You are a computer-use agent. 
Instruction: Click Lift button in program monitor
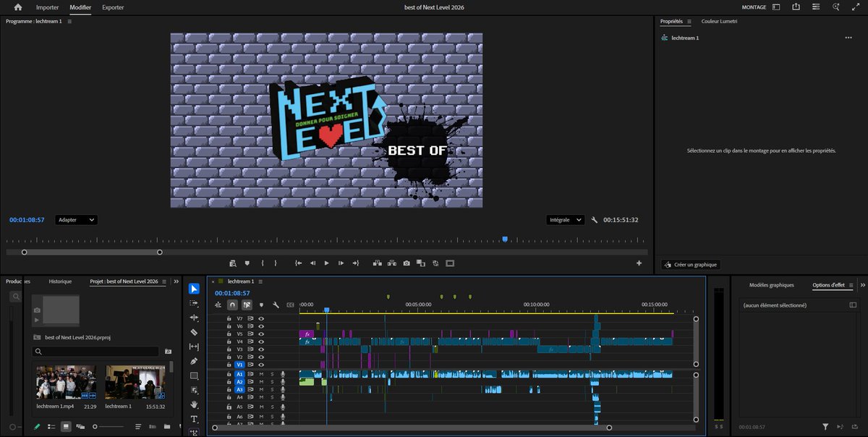pos(376,263)
